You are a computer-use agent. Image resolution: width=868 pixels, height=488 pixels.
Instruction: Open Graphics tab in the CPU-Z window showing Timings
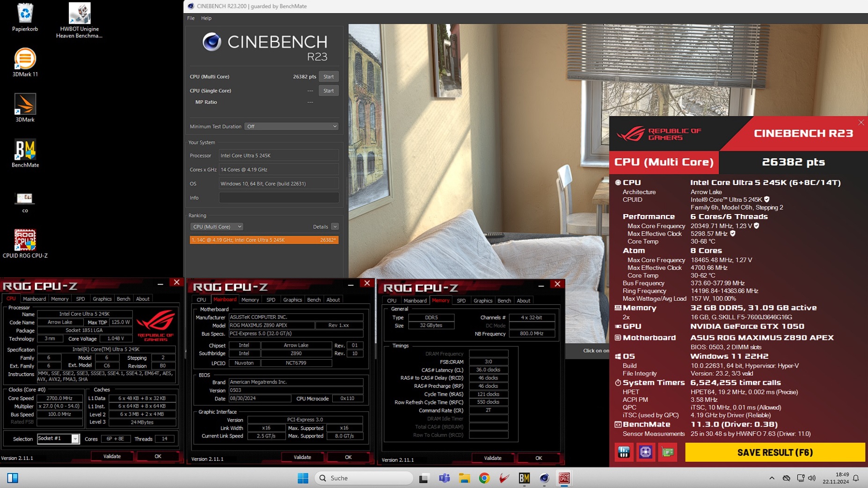(x=483, y=301)
